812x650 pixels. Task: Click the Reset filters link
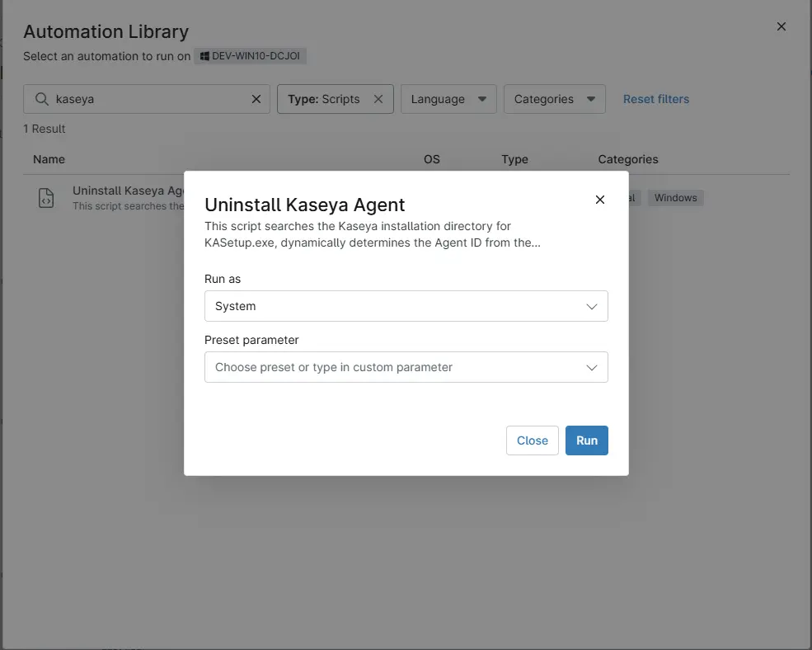(655, 99)
